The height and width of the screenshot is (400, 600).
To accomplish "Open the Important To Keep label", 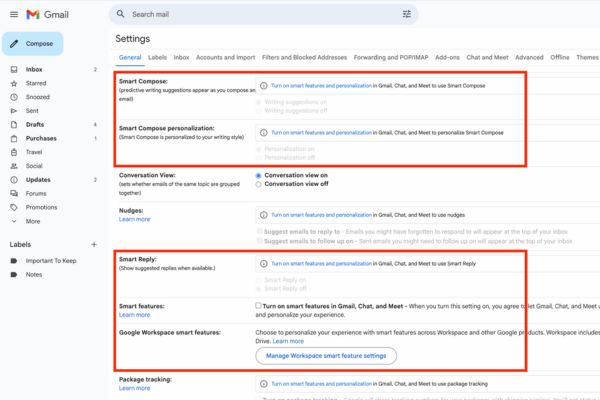I will pos(51,261).
